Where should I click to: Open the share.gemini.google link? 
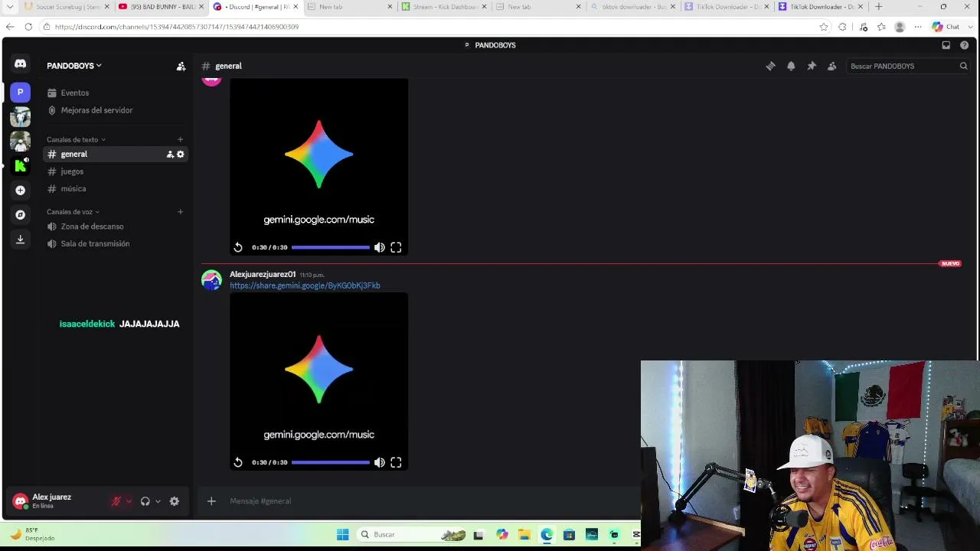[x=305, y=285]
